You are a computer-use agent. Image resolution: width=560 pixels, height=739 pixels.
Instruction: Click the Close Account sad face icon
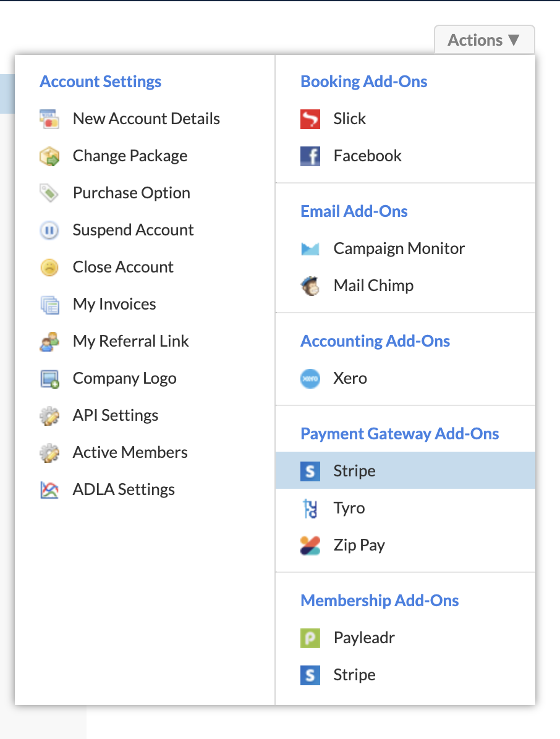[49, 267]
